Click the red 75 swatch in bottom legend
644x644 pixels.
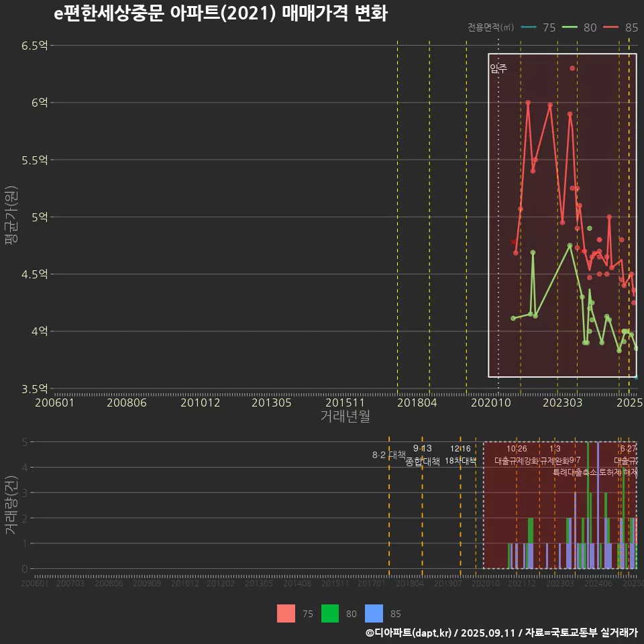(x=286, y=613)
